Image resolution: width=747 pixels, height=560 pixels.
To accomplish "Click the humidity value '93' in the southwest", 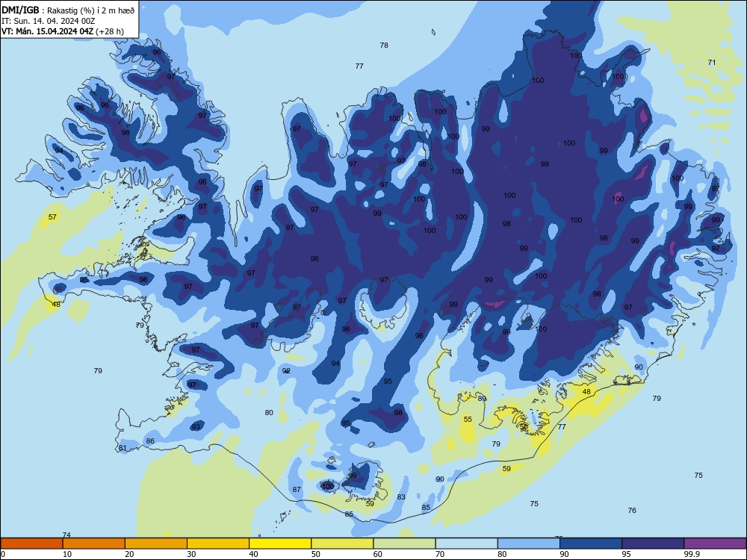I will point(196,426).
